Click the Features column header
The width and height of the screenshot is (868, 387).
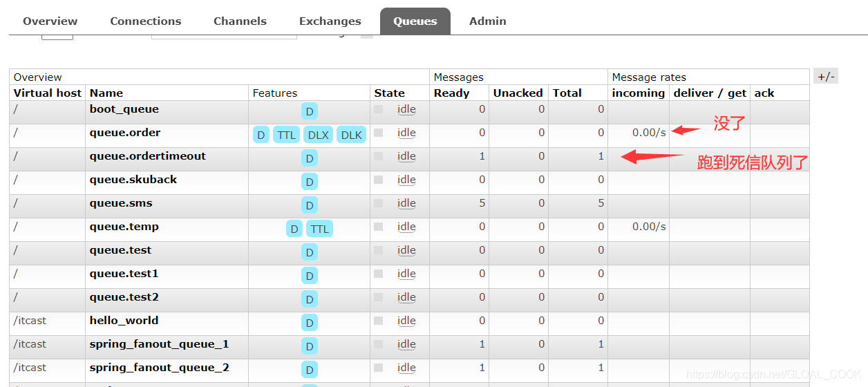pos(275,93)
